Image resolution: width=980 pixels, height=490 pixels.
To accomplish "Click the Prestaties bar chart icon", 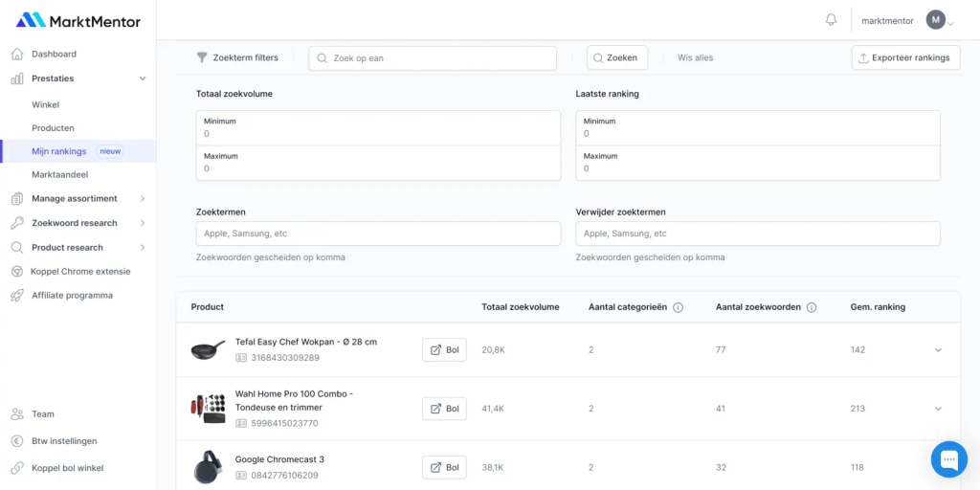I will [x=17, y=78].
